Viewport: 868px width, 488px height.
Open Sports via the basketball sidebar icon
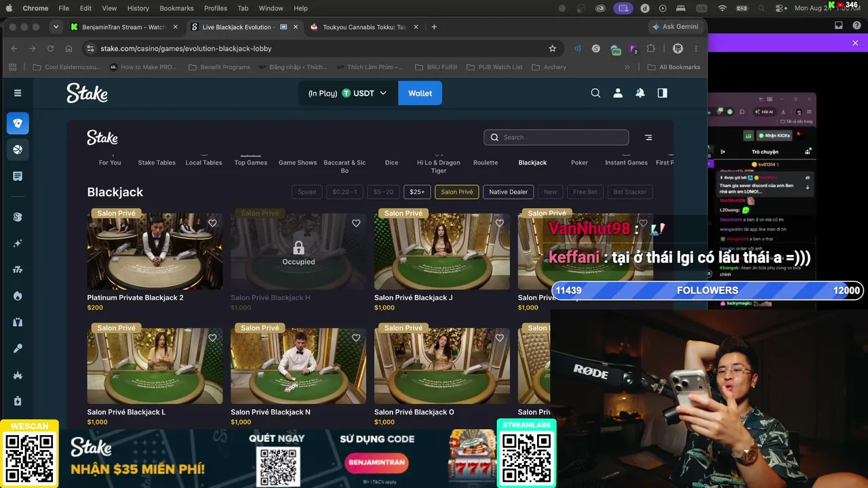(x=18, y=150)
